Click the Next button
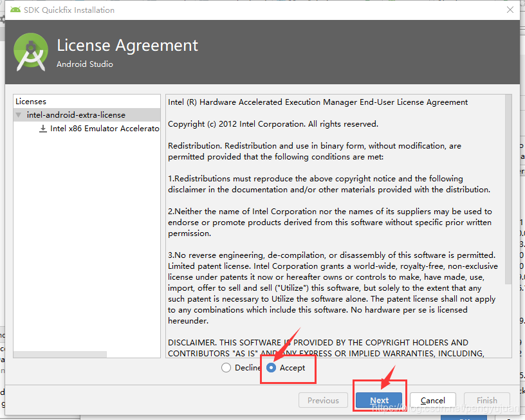The width and height of the screenshot is (525, 420). click(x=379, y=400)
